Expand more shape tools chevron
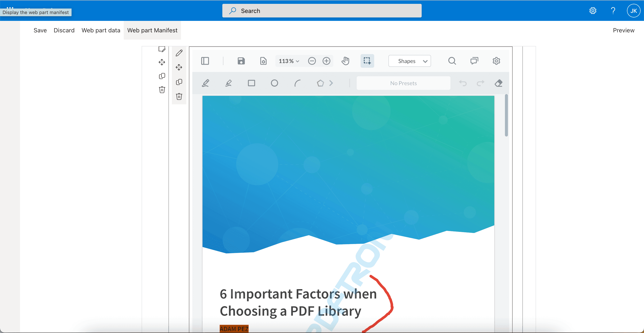Image resolution: width=644 pixels, height=333 pixels. tap(331, 83)
